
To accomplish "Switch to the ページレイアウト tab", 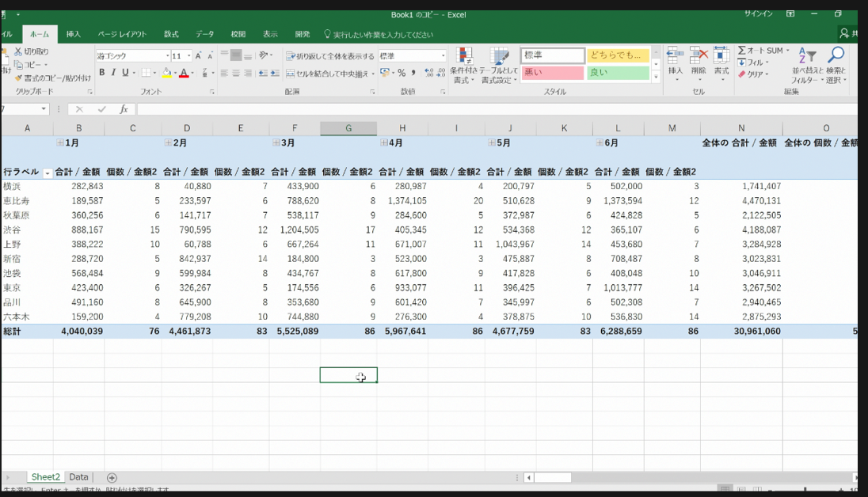I will tap(122, 34).
